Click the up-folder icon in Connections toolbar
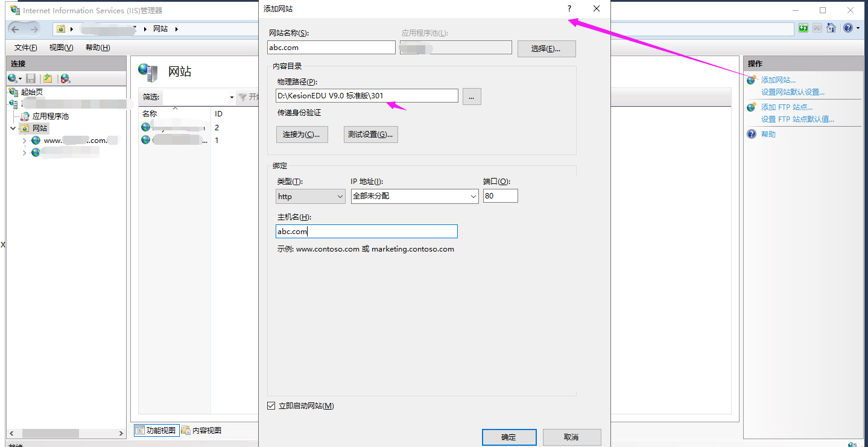Image resolution: width=868 pixels, height=447 pixels. (x=48, y=78)
